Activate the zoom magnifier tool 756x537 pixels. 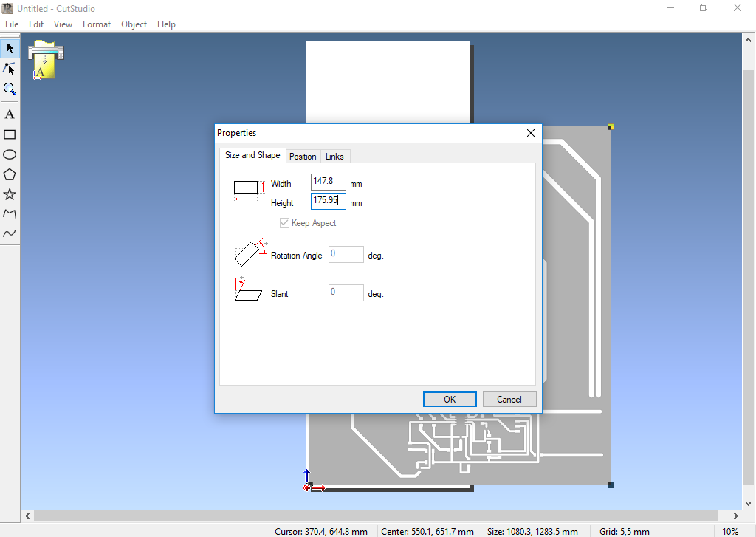coord(10,89)
